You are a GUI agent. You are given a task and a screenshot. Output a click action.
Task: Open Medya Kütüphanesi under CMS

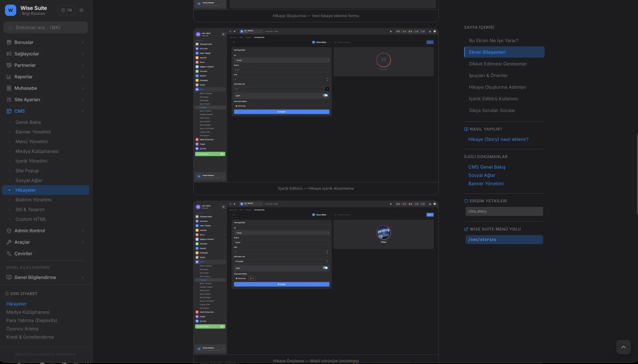[x=37, y=151]
